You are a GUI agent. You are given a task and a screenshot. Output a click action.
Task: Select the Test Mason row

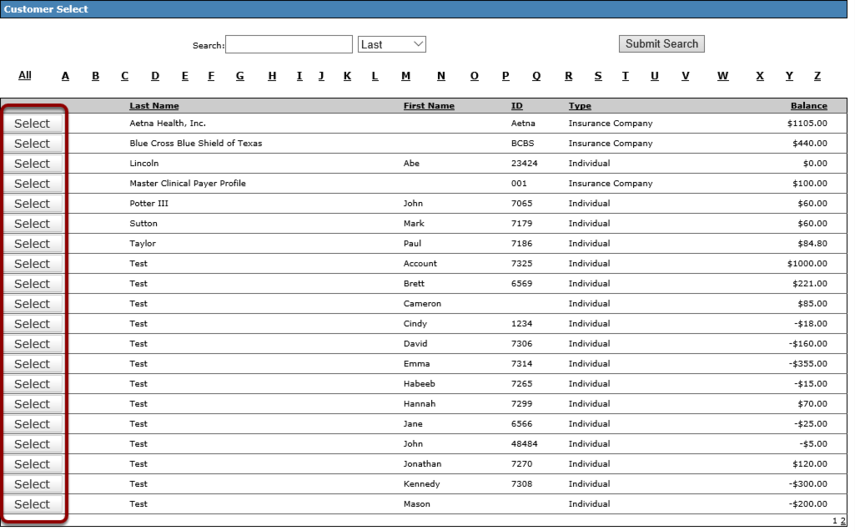[x=32, y=505]
